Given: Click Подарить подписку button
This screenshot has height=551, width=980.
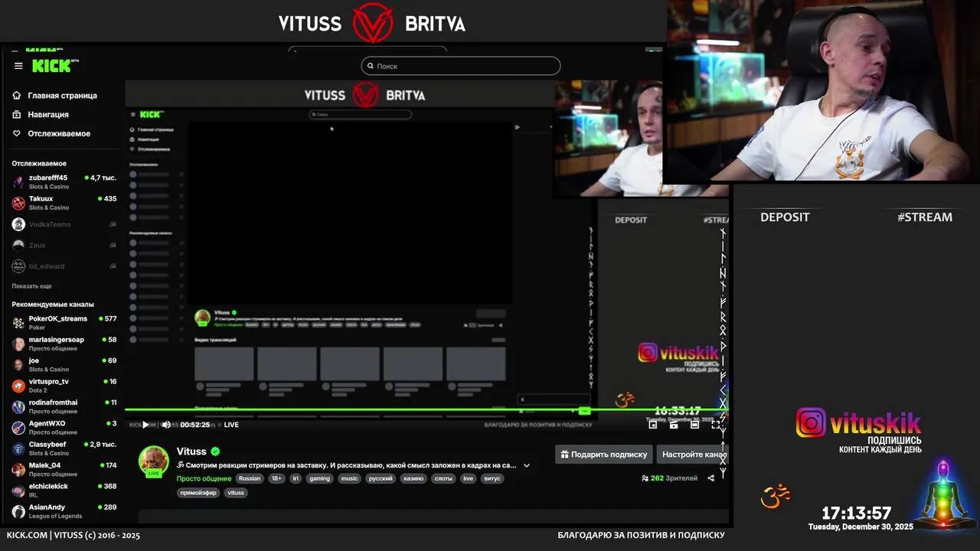Looking at the screenshot, I should pyautogui.click(x=604, y=455).
